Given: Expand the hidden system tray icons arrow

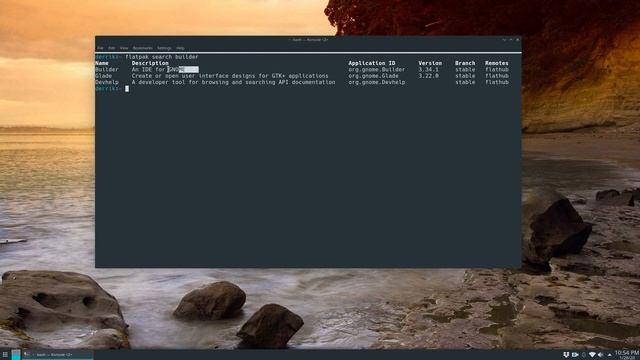Looking at the screenshot, I should click(x=609, y=355).
